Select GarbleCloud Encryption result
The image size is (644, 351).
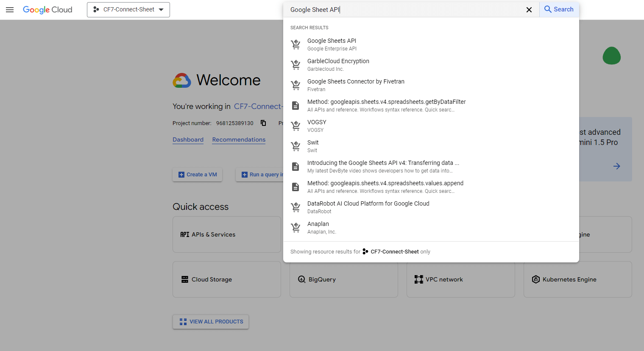click(431, 64)
